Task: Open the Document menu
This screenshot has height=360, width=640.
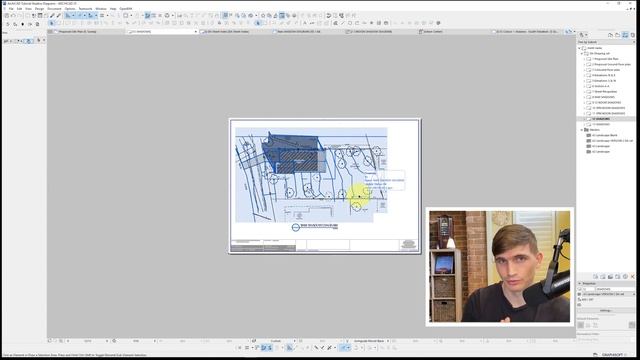Action: pos(54,9)
